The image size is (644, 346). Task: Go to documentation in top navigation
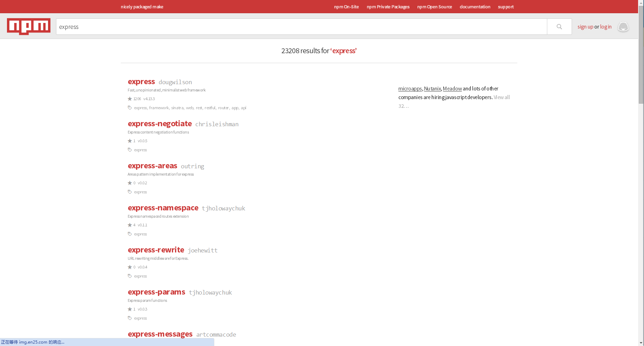pos(475,7)
